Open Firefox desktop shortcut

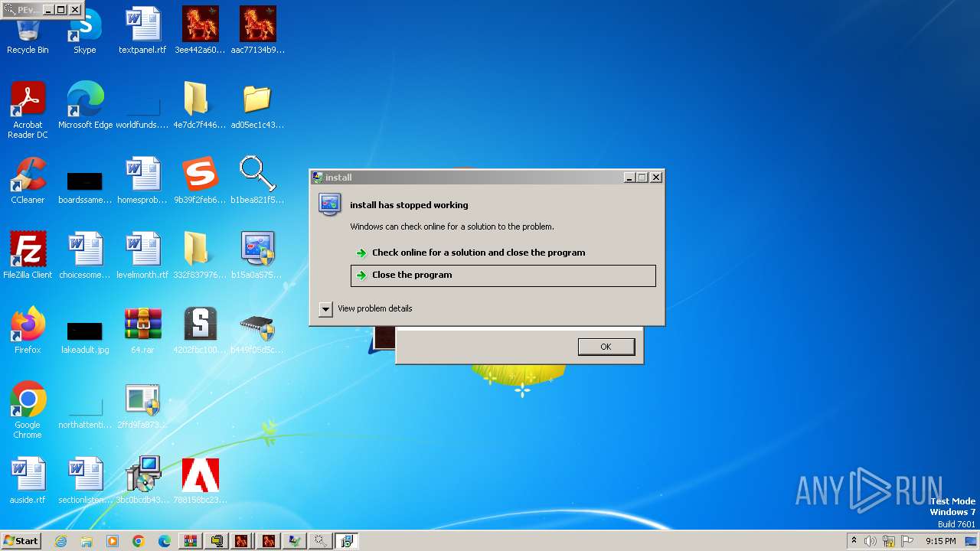click(x=28, y=331)
